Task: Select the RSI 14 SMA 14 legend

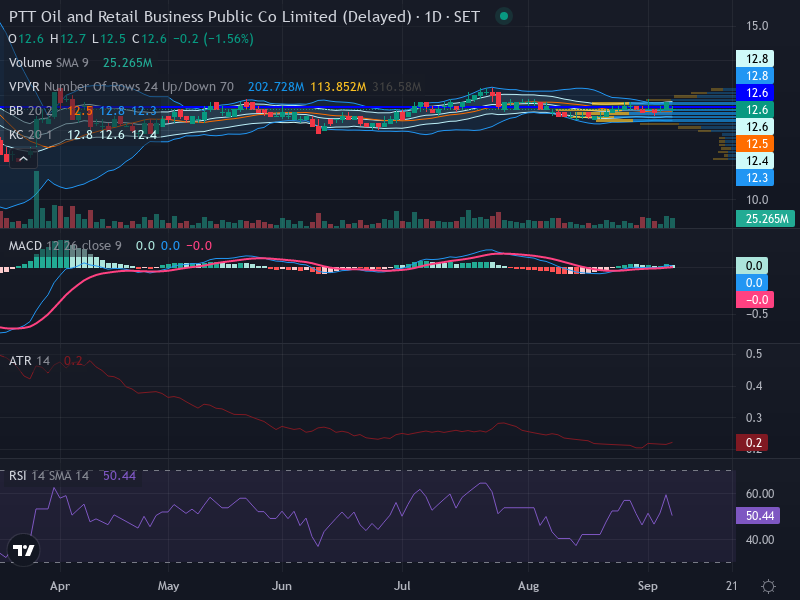Action: coord(48,476)
